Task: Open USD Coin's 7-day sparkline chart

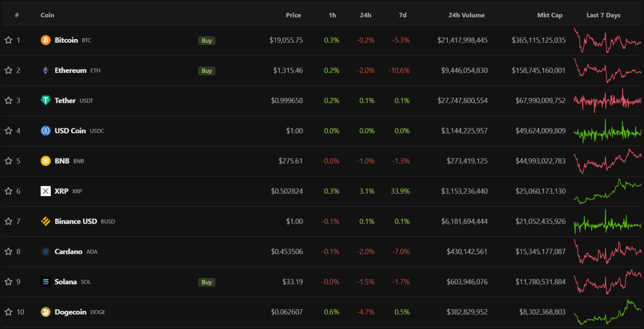Action: tap(608, 131)
